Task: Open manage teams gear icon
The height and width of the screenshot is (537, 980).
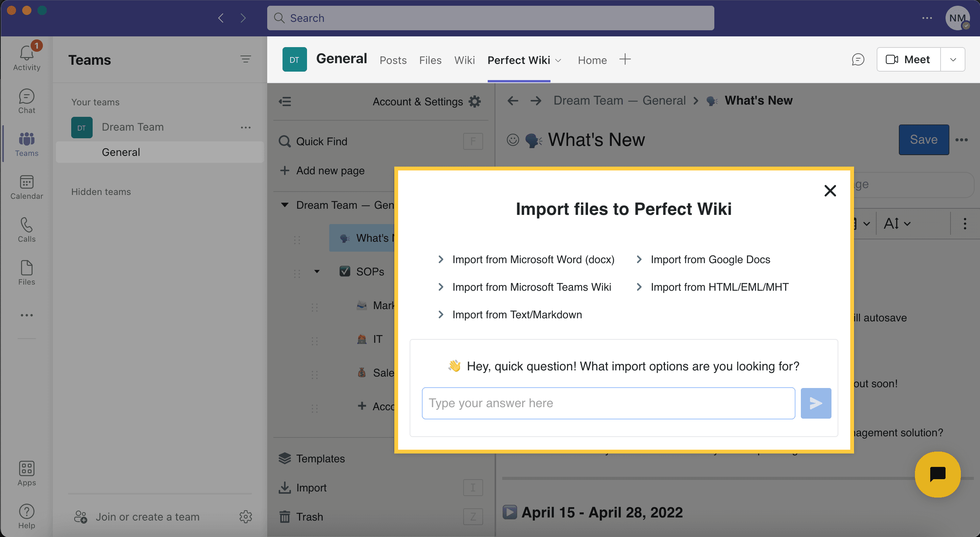Action: coord(245,516)
